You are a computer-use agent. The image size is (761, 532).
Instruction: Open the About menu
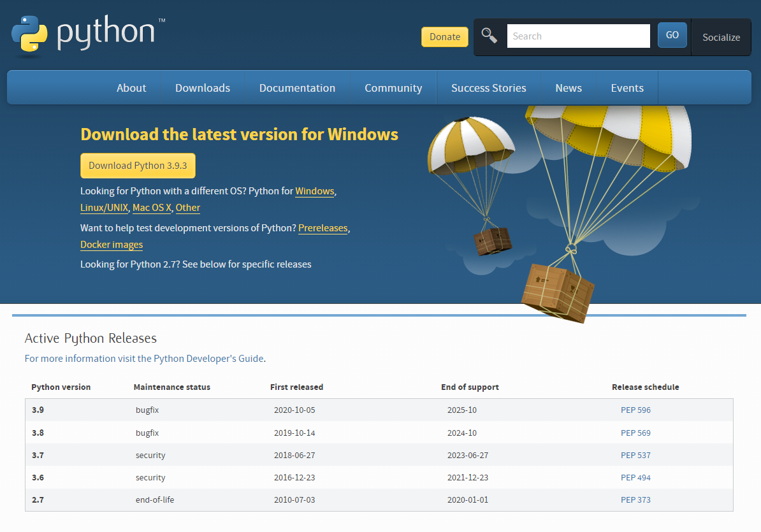pyautogui.click(x=131, y=88)
